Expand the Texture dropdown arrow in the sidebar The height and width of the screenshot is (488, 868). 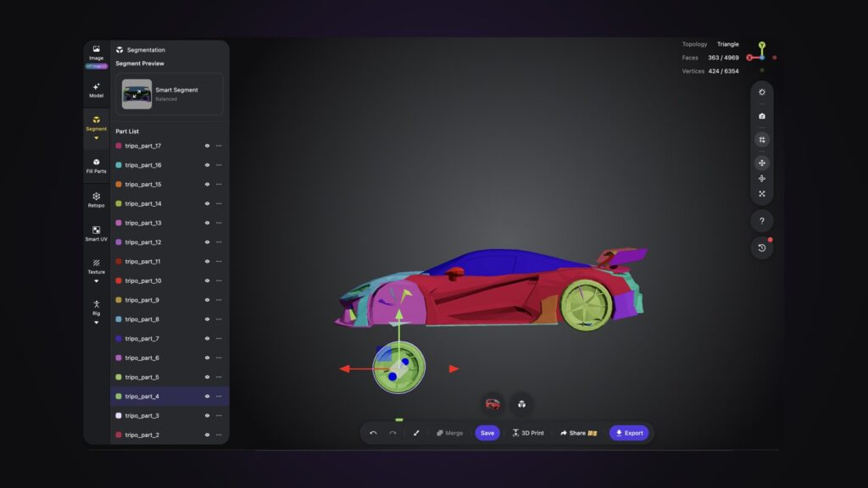point(97,281)
